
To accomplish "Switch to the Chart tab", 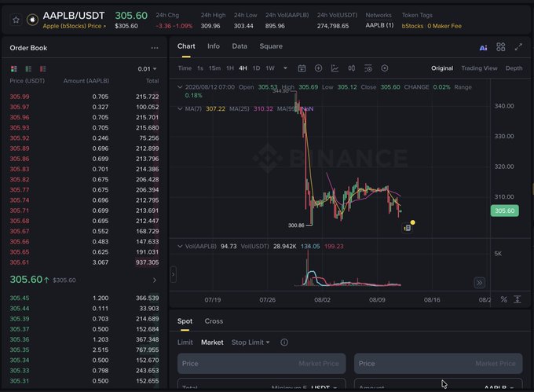I will (186, 46).
